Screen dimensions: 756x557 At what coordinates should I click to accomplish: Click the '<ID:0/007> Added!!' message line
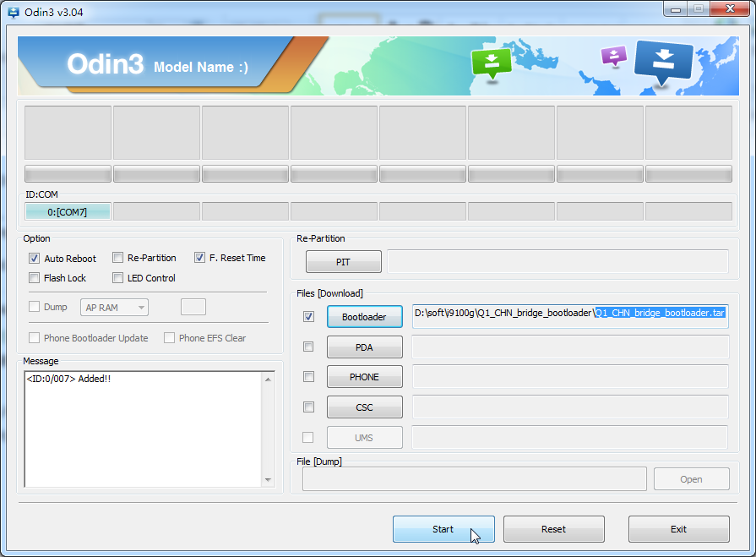68,379
